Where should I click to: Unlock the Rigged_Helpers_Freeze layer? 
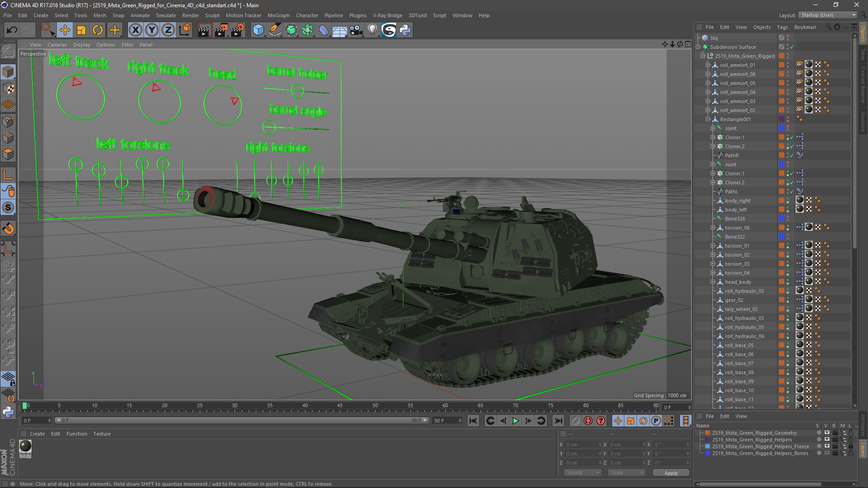(850, 446)
